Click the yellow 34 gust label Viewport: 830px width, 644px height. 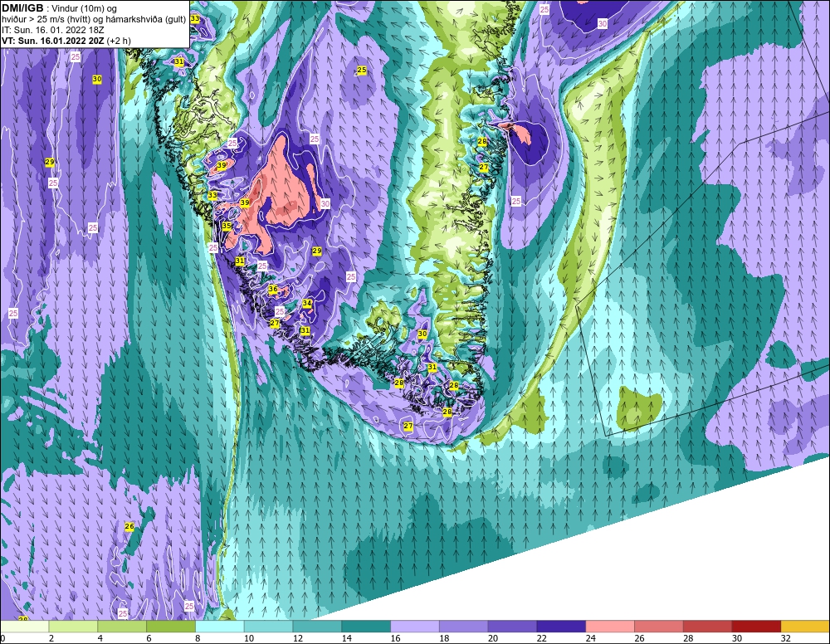click(x=307, y=303)
